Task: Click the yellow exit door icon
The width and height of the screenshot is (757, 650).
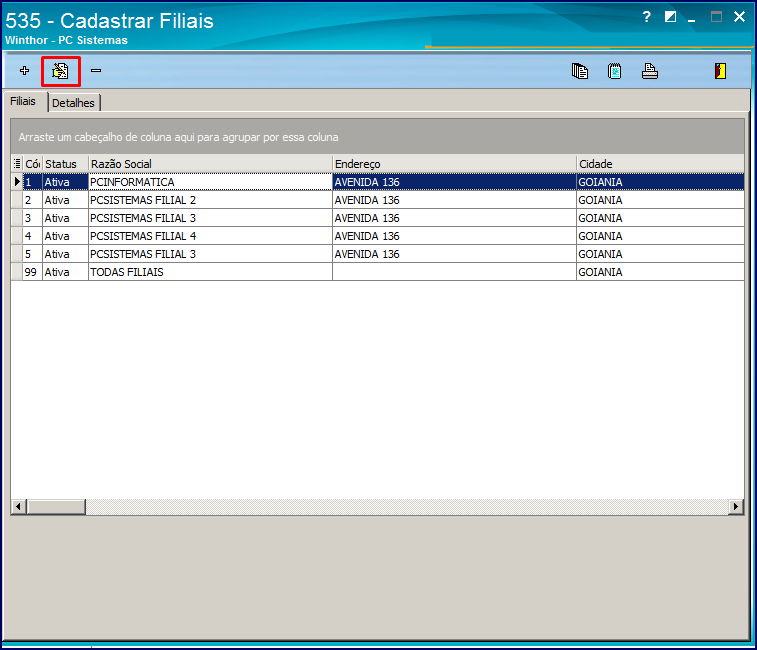Action: coord(720,71)
